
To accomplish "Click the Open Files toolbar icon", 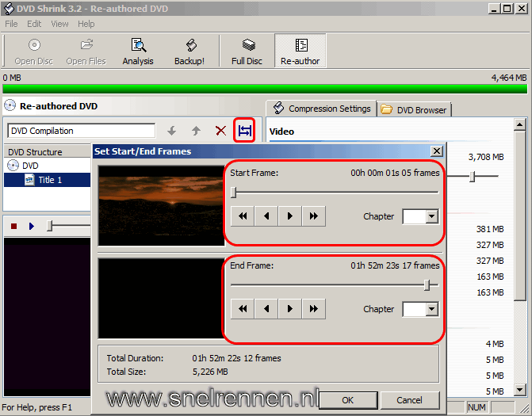I will [x=86, y=52].
